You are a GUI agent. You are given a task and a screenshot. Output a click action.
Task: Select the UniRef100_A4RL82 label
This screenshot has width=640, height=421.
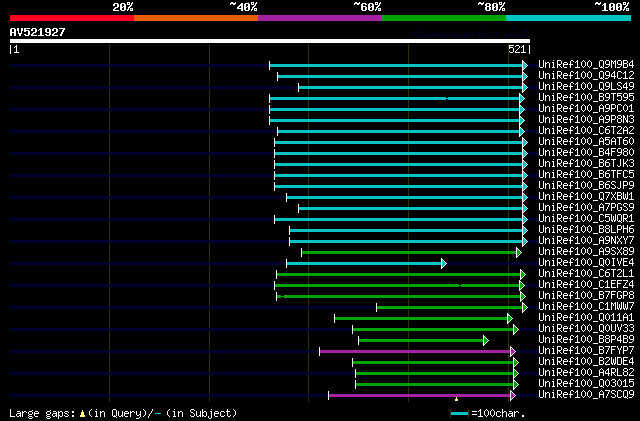pos(586,373)
